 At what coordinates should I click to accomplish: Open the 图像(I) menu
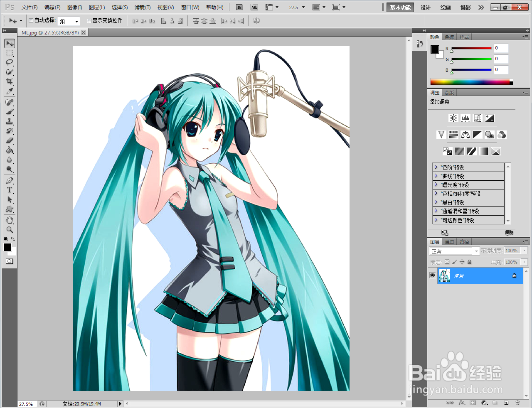75,7
